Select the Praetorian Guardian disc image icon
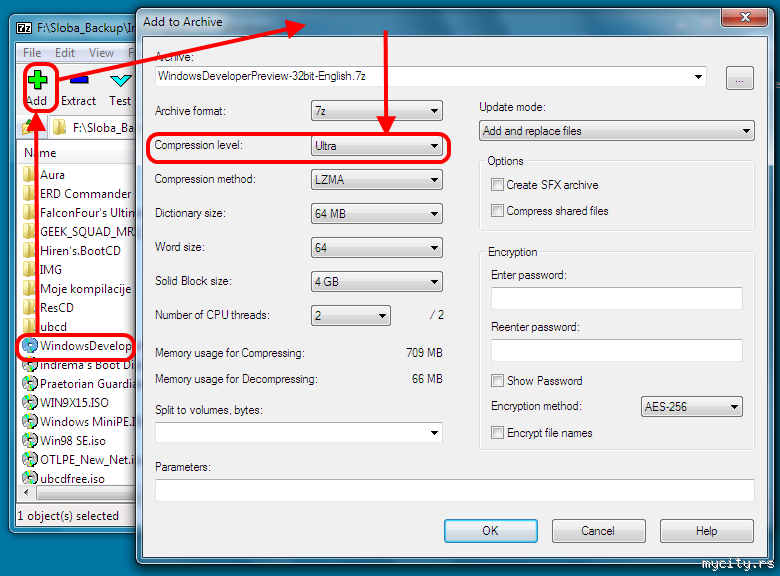780x576 pixels. (x=30, y=383)
